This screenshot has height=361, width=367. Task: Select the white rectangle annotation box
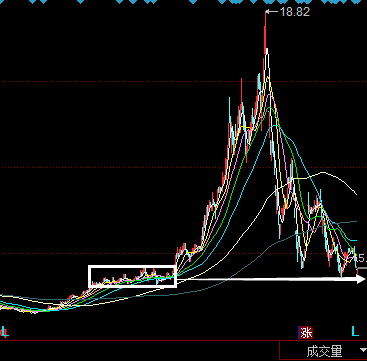pyautogui.click(x=132, y=276)
